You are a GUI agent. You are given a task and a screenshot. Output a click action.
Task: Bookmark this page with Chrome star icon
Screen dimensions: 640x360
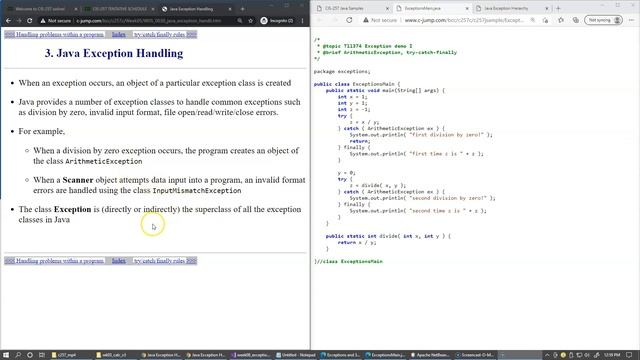(251, 20)
